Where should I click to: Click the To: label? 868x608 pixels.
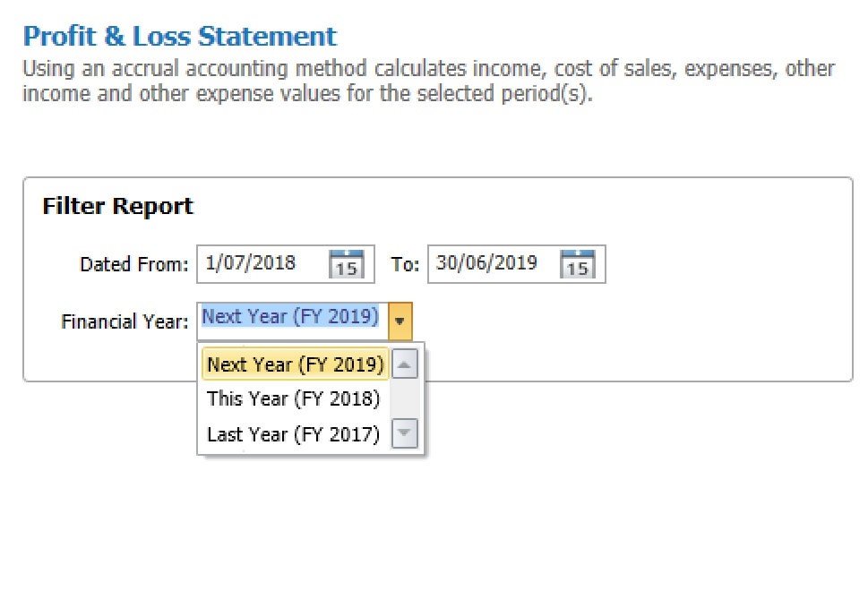[405, 264]
